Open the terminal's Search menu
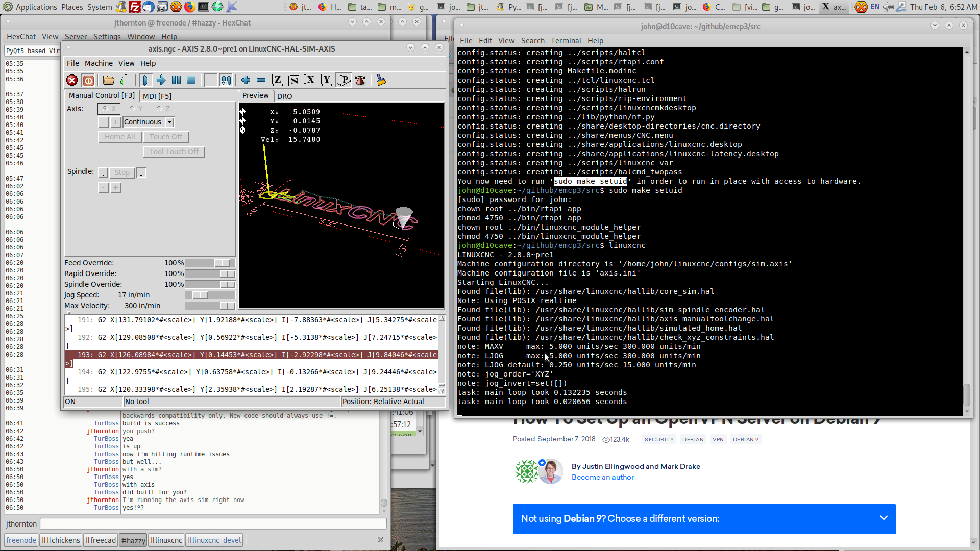The height and width of the screenshot is (551, 980). point(532,41)
